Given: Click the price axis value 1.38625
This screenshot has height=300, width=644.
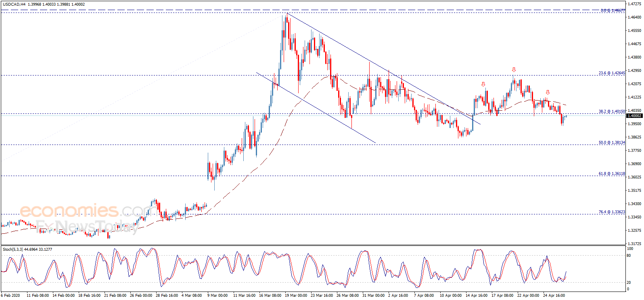Looking at the screenshot, I should point(635,137).
